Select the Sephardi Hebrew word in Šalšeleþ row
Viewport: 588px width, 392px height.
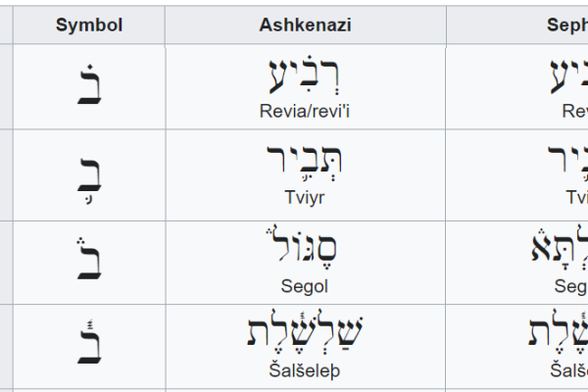[x=559, y=334]
